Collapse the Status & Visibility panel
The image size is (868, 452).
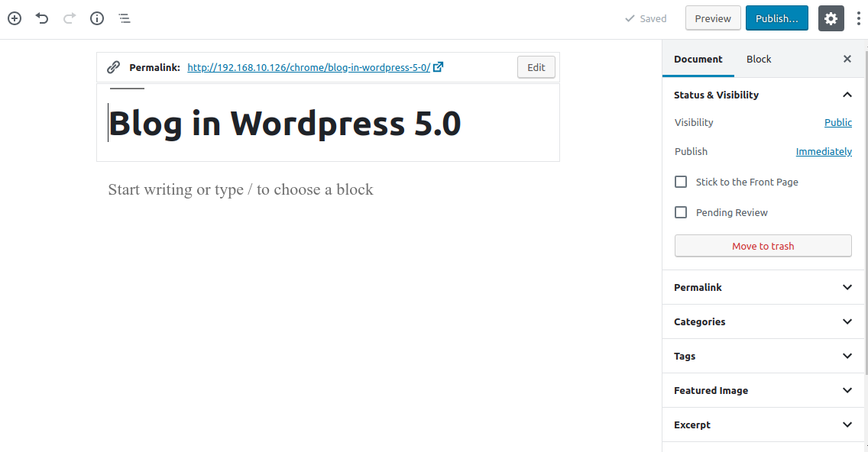click(763, 95)
